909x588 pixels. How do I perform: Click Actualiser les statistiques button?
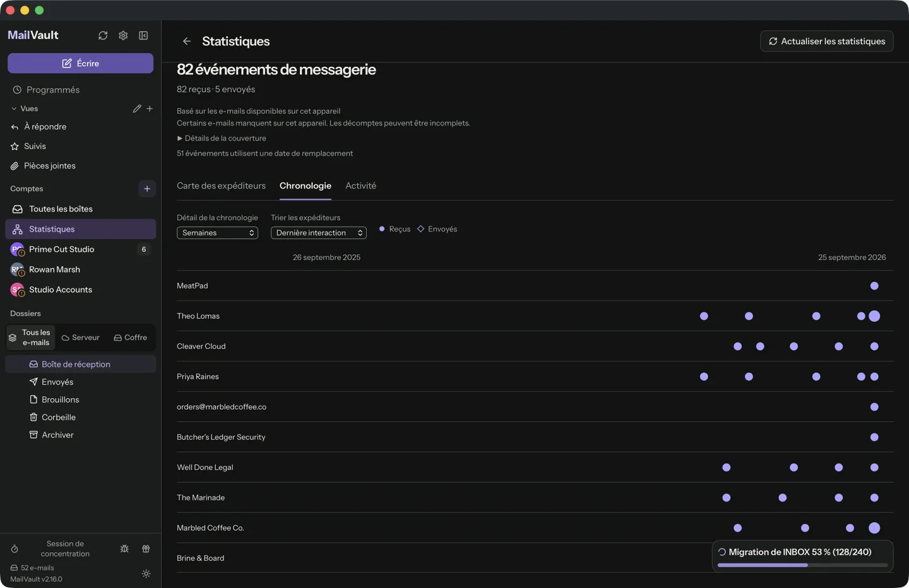coord(827,41)
